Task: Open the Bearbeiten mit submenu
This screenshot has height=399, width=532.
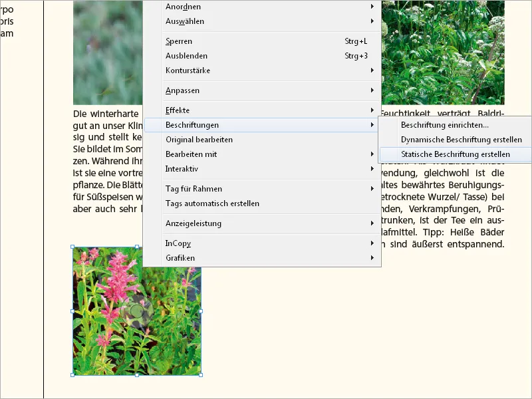Action: tap(191, 154)
